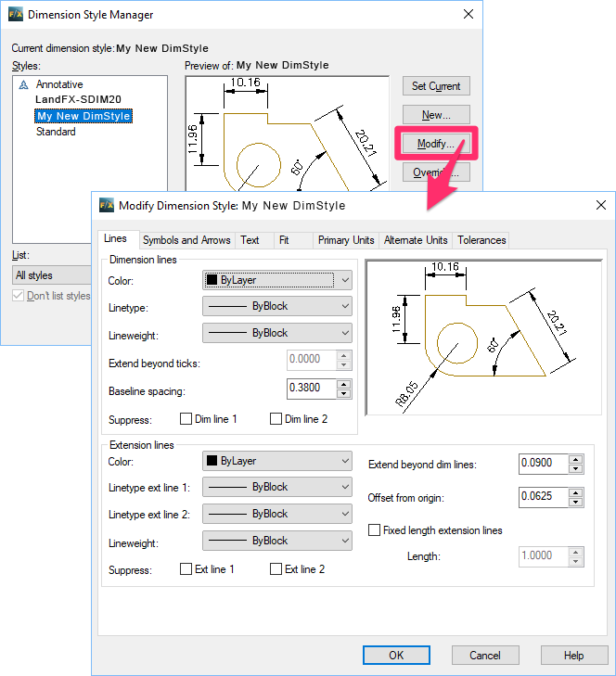
Task: Click the preview in the Dimension Style Manager
Action: click(x=288, y=134)
